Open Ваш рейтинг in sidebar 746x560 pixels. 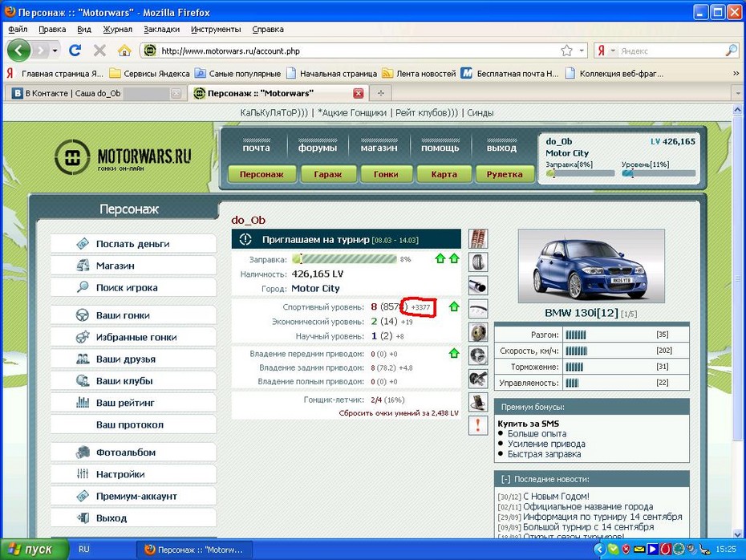tap(133, 403)
